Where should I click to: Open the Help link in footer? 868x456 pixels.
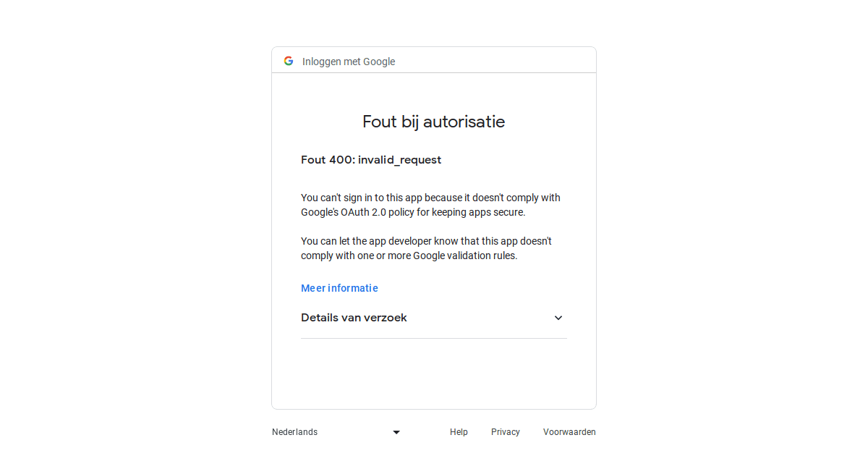coord(459,432)
